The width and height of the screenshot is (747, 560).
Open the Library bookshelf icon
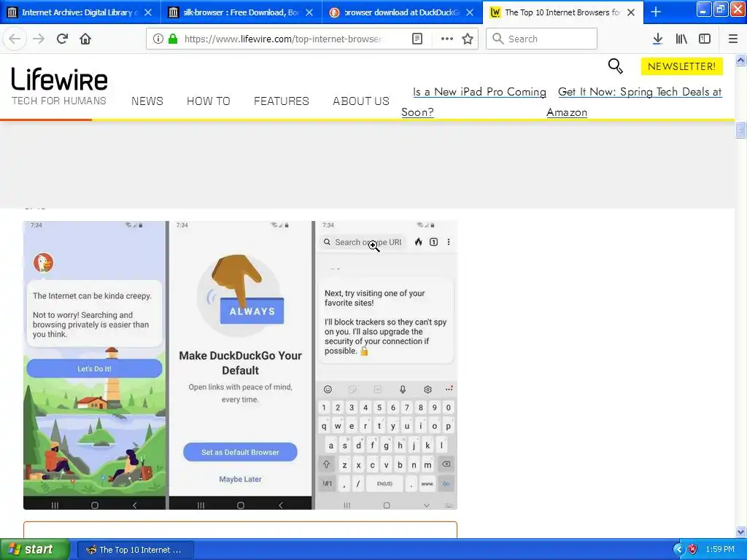point(681,39)
